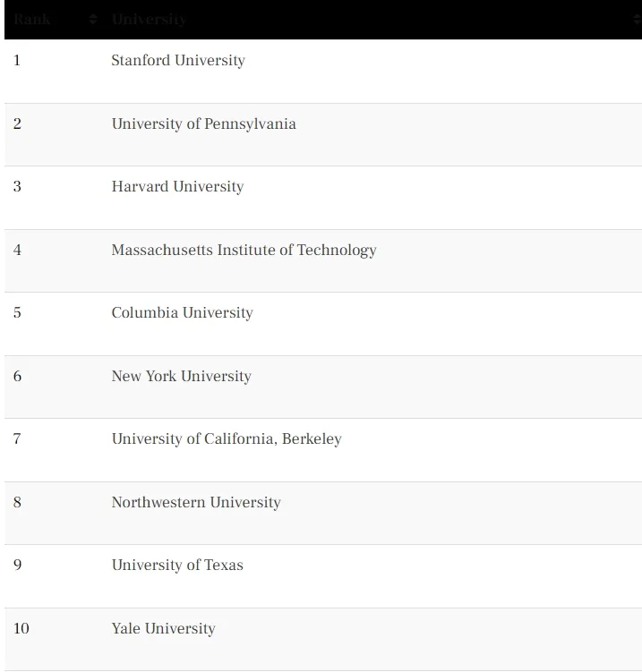Select rank number 10 cell
The width and height of the screenshot is (642, 672).
[x=21, y=629]
